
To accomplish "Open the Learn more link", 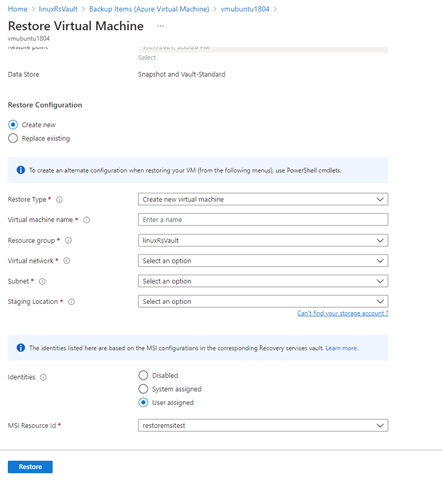I will click(342, 348).
